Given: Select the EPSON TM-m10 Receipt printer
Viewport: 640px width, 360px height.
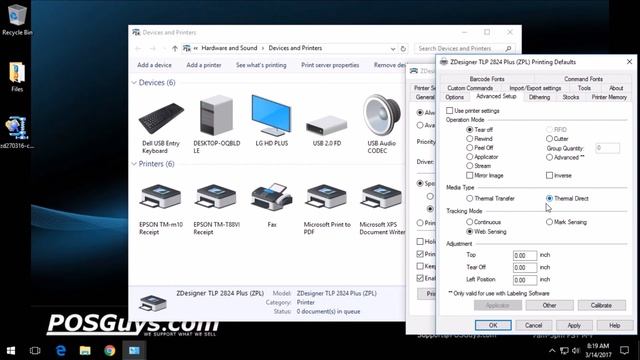Looking at the screenshot, I should [x=161, y=209].
